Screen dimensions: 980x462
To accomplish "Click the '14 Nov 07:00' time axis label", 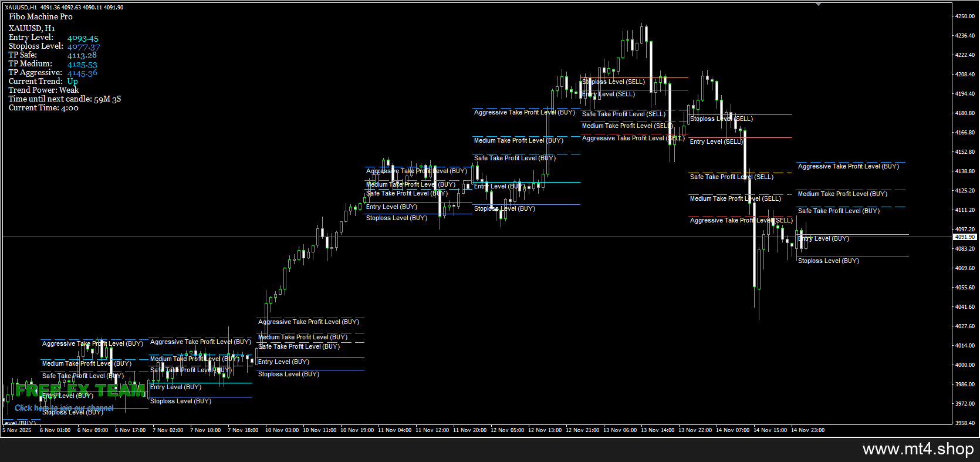I will click(732, 430).
